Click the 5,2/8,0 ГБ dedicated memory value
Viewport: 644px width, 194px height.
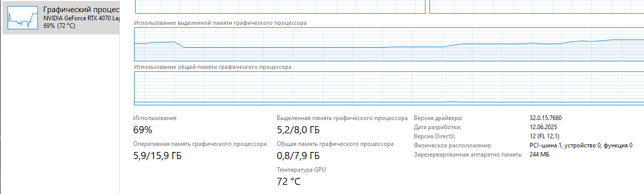[298, 130]
